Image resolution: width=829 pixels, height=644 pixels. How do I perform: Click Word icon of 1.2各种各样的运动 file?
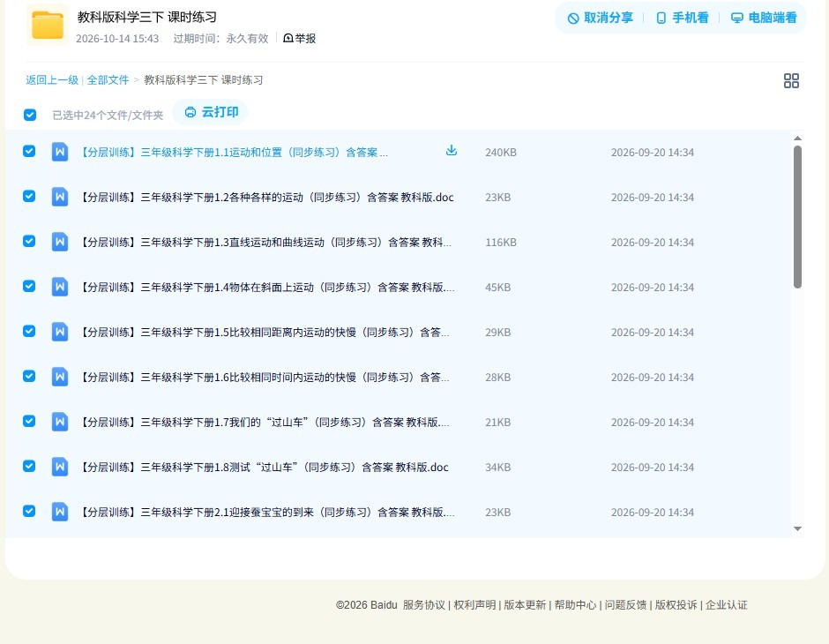(x=60, y=197)
